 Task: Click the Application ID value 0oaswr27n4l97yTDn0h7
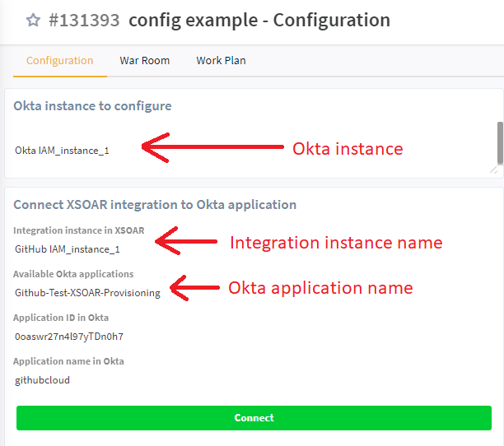click(x=69, y=336)
